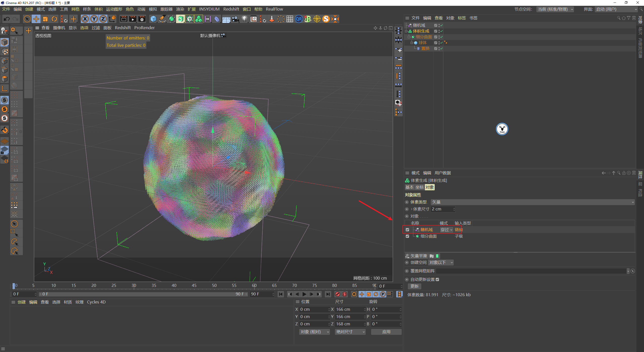The height and width of the screenshot is (352, 644).
Task: Open Edit Render Settings (clapperboard with gear)
Action: click(x=142, y=19)
